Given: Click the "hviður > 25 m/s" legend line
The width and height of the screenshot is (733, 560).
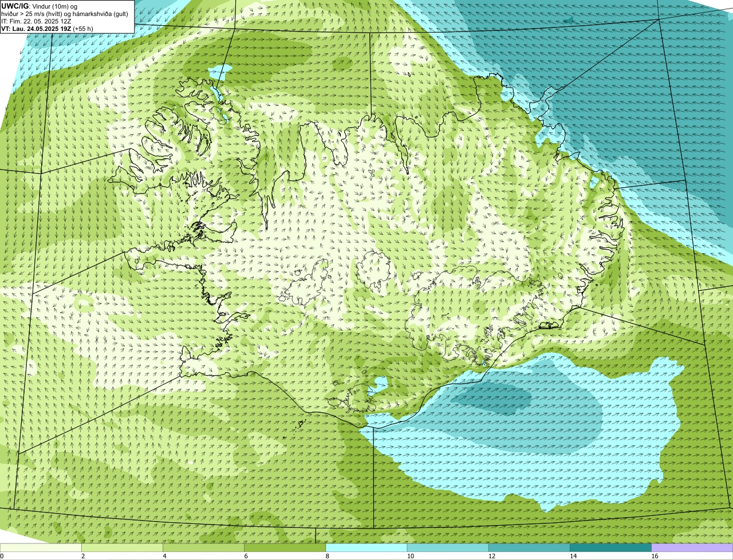Looking at the screenshot, I should coord(64,14).
